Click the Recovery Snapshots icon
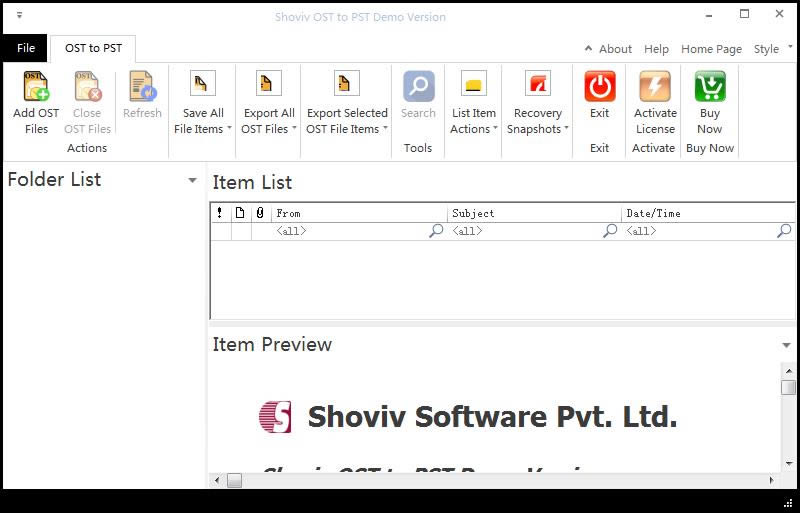 click(x=538, y=83)
